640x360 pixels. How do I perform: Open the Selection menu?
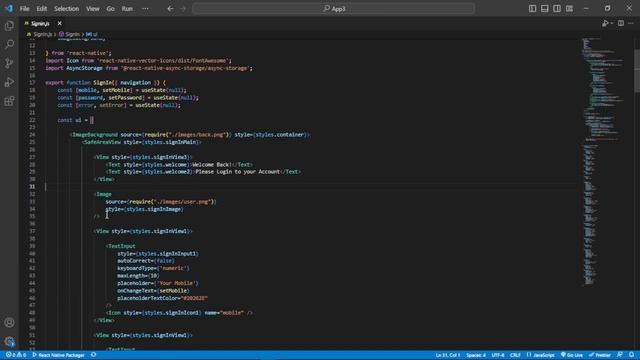[67, 9]
